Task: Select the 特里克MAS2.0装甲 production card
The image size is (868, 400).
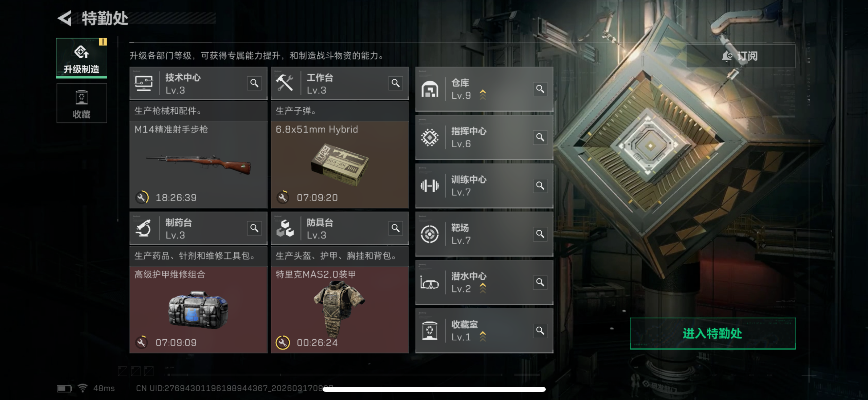Action: point(340,310)
